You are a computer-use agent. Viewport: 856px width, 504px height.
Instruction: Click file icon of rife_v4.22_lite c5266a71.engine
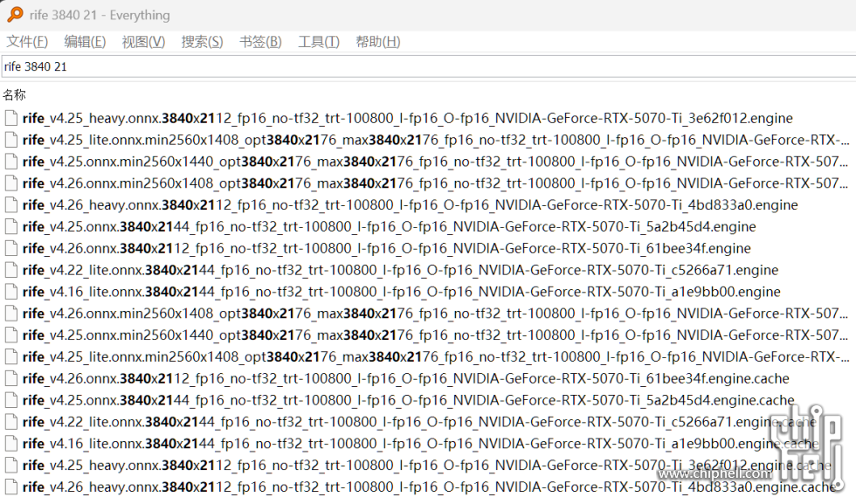(x=10, y=270)
